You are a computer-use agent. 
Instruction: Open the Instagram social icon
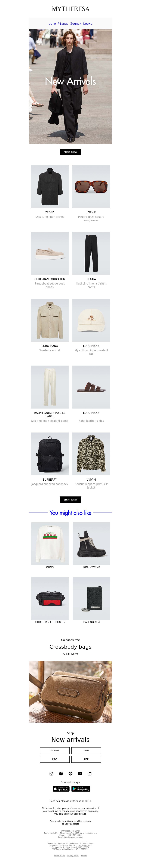tap(51, 773)
